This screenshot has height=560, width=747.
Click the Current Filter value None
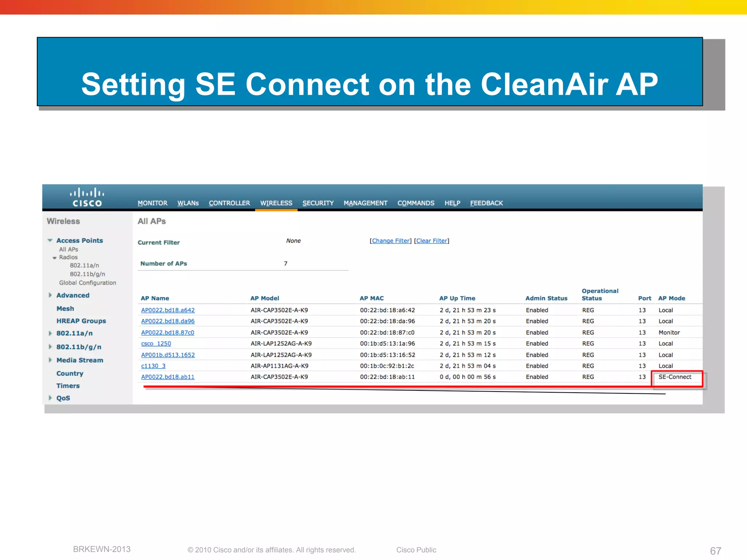(293, 241)
